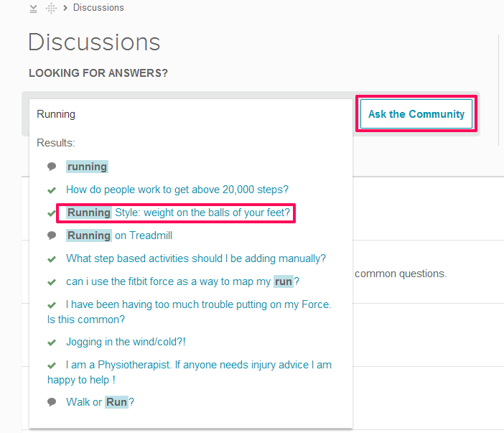The image size is (504, 433).
Task: Click the collapse arrow icon in breadcrumb
Action: click(x=34, y=9)
